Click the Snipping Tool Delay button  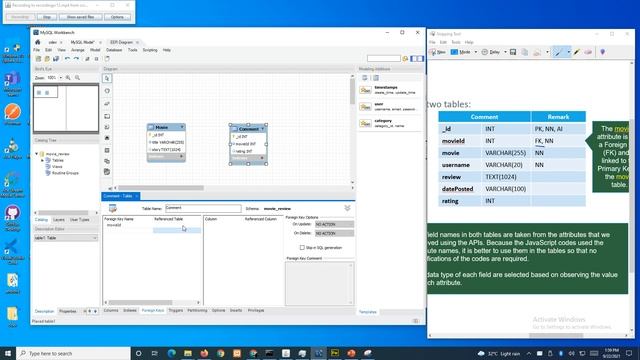click(491, 52)
